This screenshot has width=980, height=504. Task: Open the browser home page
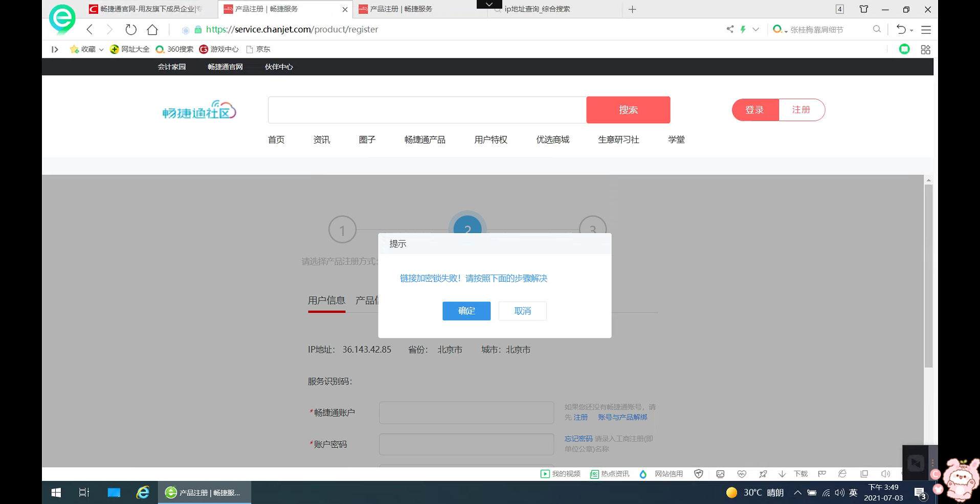152,30
